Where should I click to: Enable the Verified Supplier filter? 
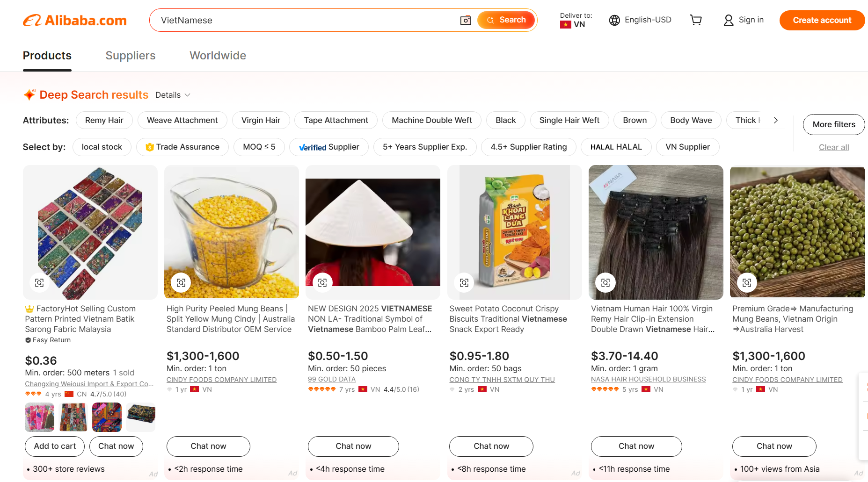329,147
